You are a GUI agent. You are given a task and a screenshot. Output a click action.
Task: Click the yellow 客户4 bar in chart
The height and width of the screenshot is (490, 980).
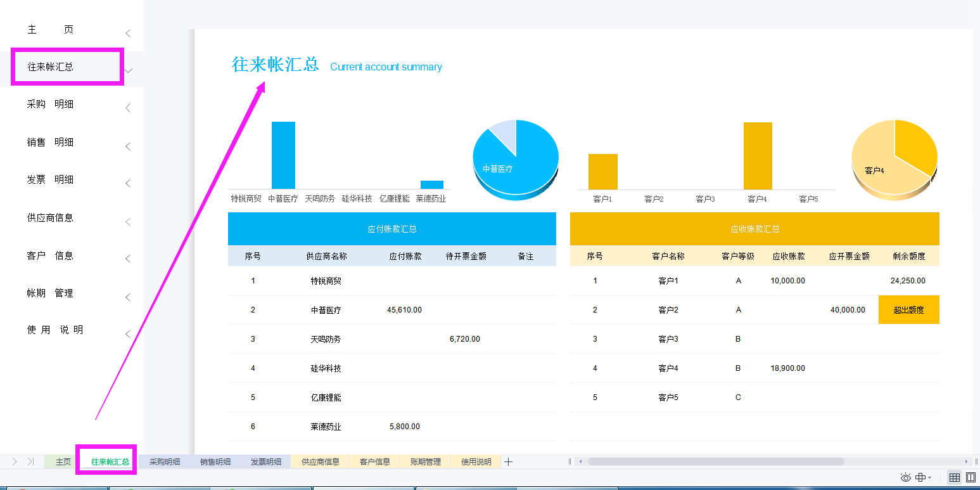pyautogui.click(x=758, y=152)
